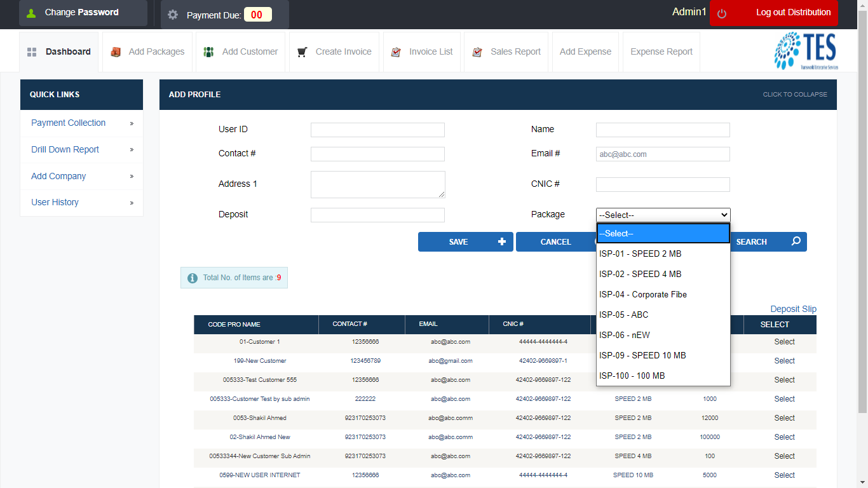
Task: Click Select for 199-New Customer row
Action: coord(784,361)
